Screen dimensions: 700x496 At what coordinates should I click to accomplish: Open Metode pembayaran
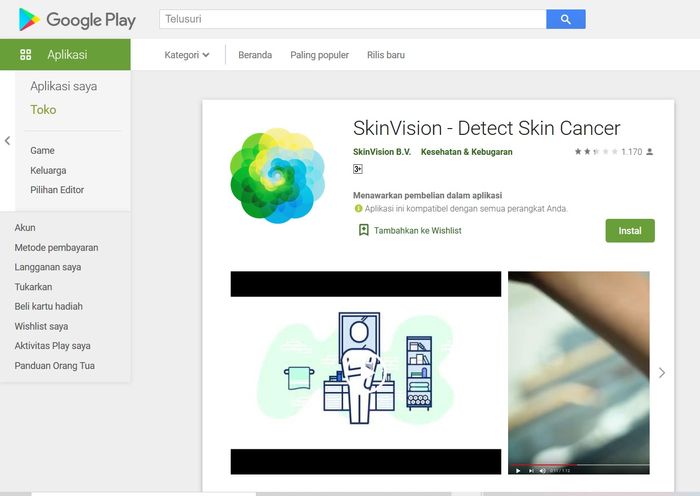click(x=56, y=247)
